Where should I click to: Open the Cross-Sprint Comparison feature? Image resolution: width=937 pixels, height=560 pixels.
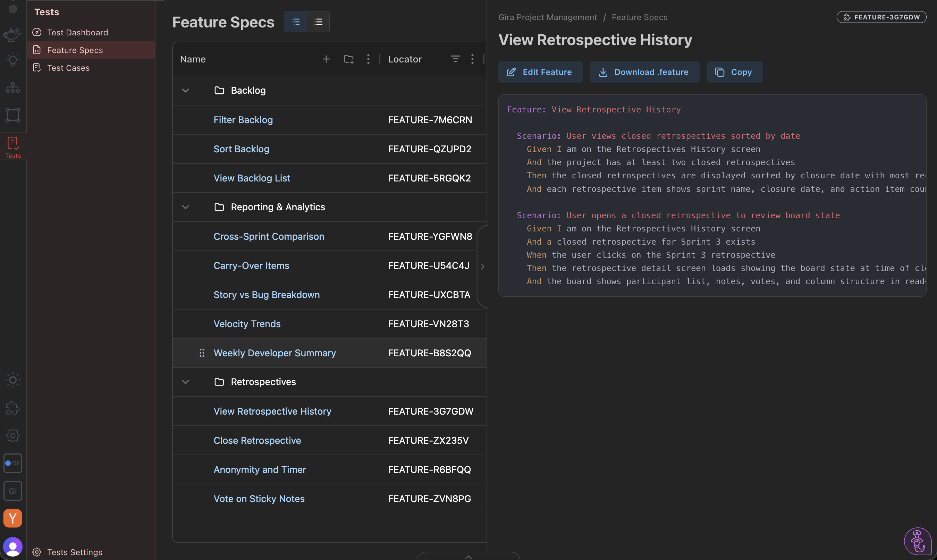point(269,236)
